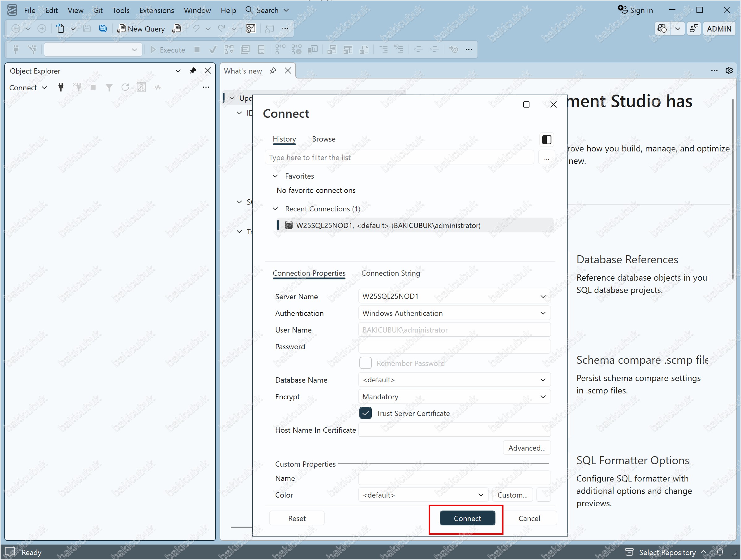Click the Refresh icon in Object Explorer
This screenshot has height=560, width=741.
coord(125,87)
